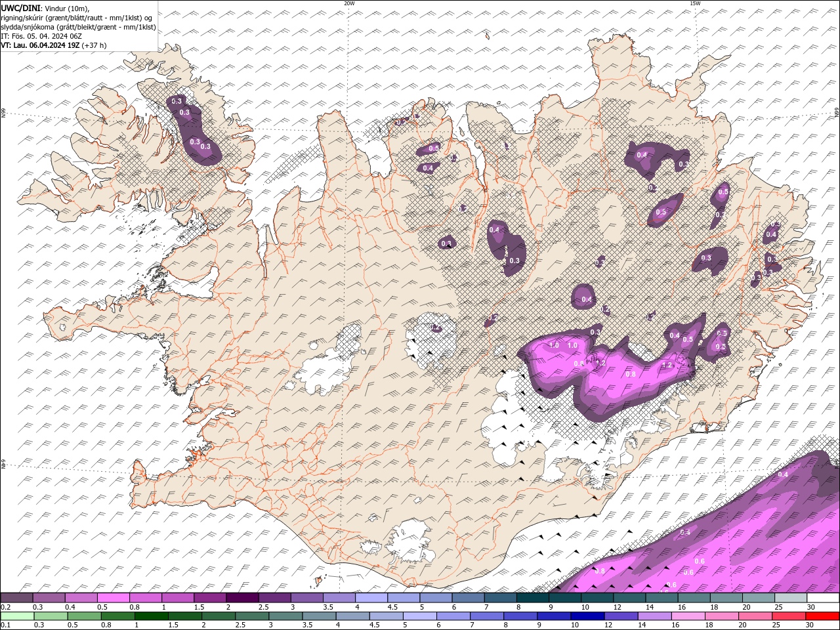Image resolution: width=840 pixels, height=630 pixels.
Task: Click the '20W' longitude label
Action: (349, 3)
